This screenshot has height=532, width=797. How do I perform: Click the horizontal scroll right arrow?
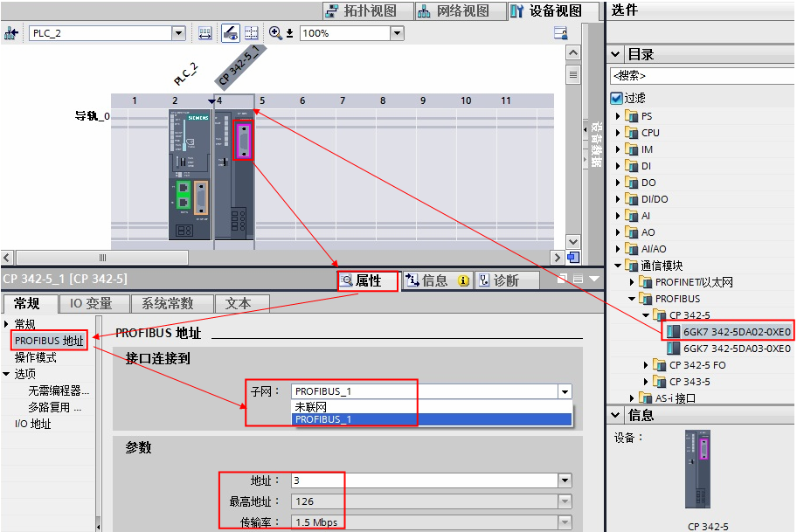point(557,258)
